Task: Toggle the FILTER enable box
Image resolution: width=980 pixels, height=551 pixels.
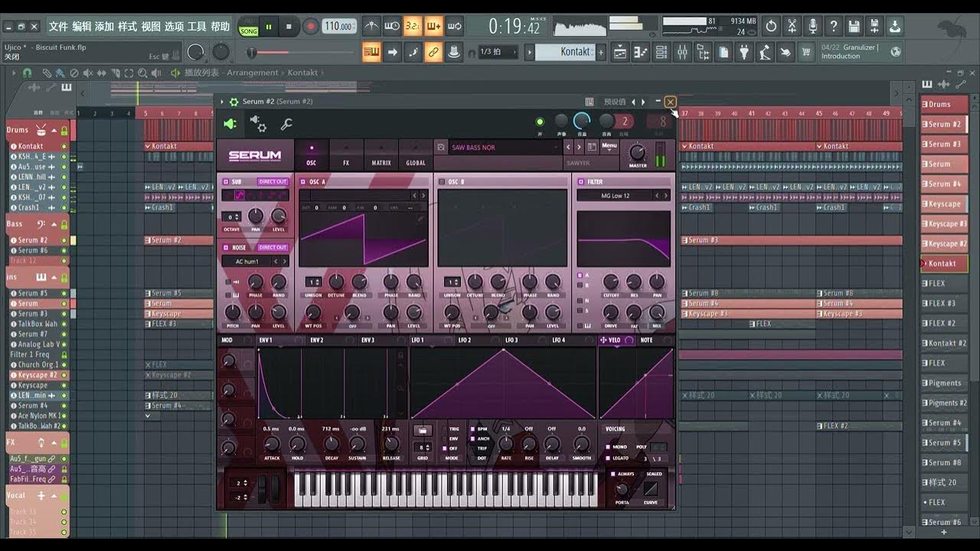Action: coord(581,182)
